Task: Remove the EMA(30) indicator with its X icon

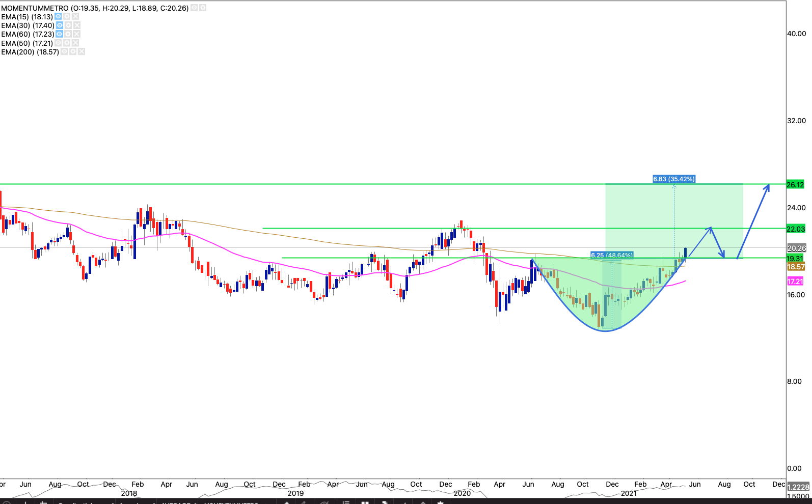Action: pyautogui.click(x=77, y=25)
